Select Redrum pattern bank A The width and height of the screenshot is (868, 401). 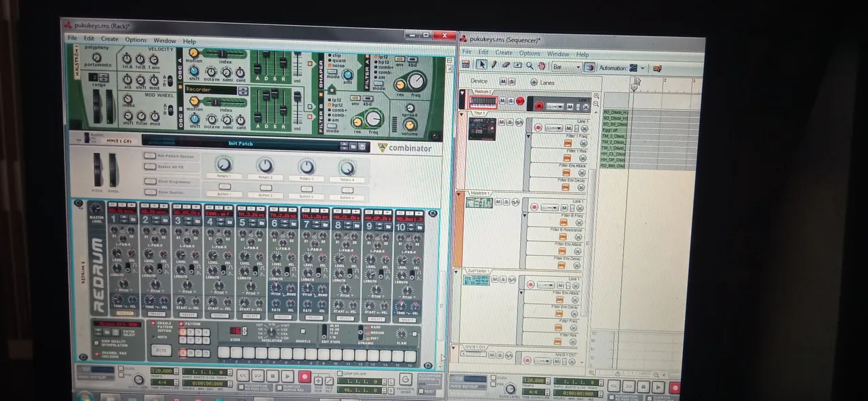[x=182, y=352]
